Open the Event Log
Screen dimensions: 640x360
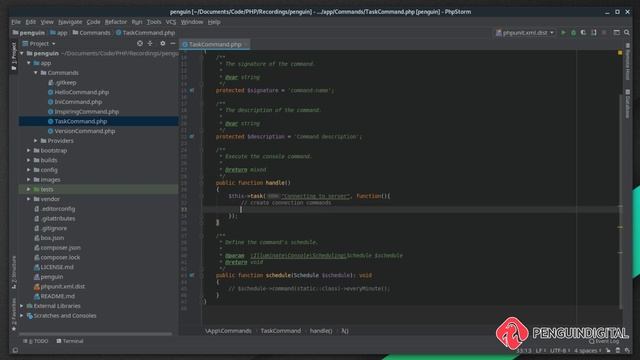(x=604, y=341)
